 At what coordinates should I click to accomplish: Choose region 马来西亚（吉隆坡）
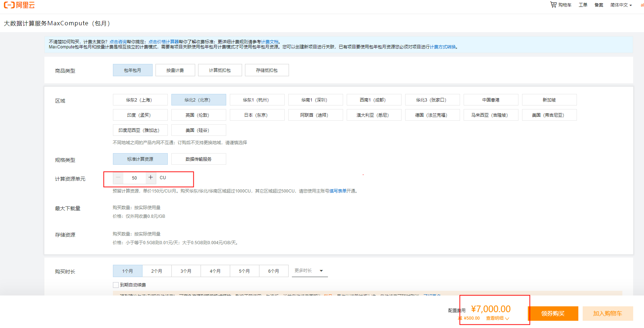[x=491, y=115]
